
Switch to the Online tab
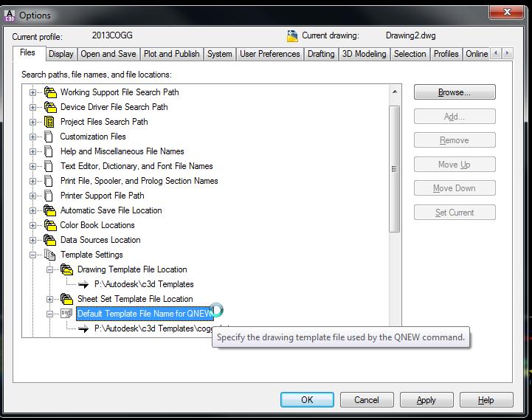(477, 54)
